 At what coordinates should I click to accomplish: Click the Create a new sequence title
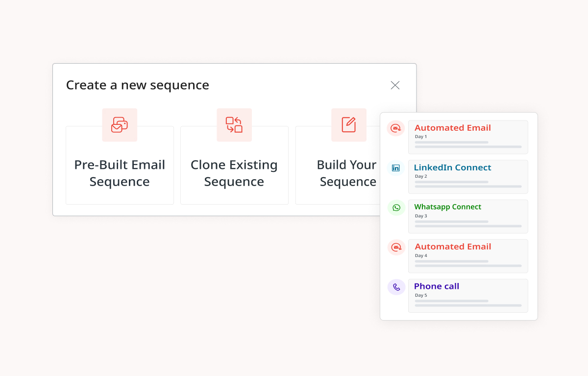(138, 85)
